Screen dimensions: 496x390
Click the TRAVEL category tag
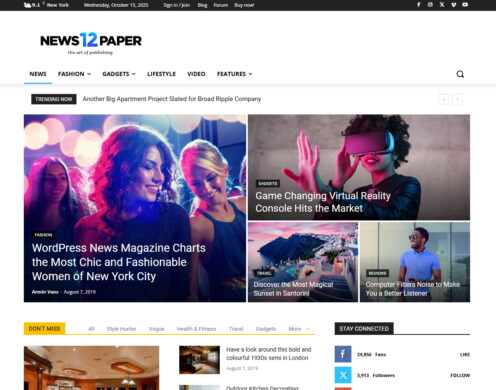(x=264, y=273)
